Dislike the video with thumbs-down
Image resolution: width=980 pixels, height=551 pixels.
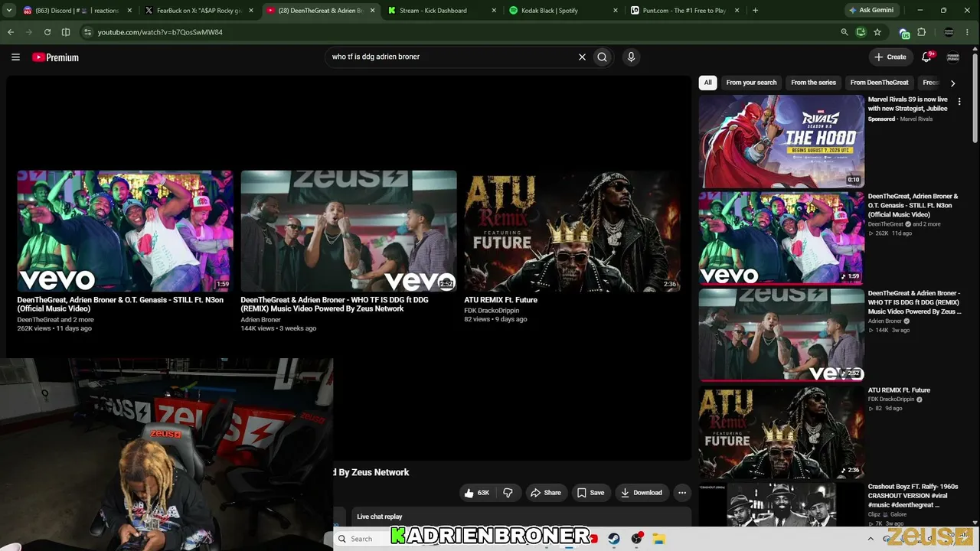coord(508,493)
